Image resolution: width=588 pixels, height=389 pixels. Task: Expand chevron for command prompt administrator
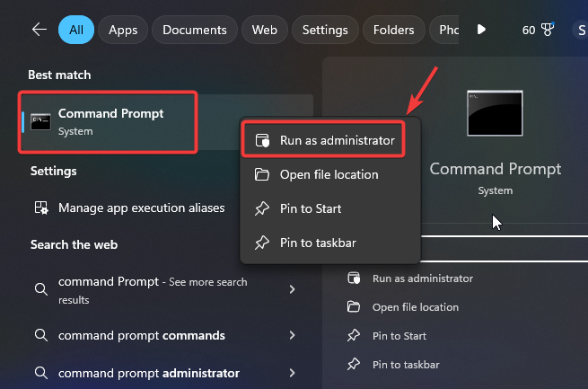292,373
